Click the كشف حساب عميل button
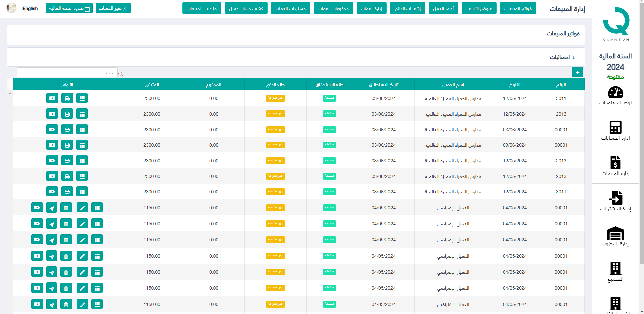The height and width of the screenshot is (314, 644). pyautogui.click(x=246, y=8)
